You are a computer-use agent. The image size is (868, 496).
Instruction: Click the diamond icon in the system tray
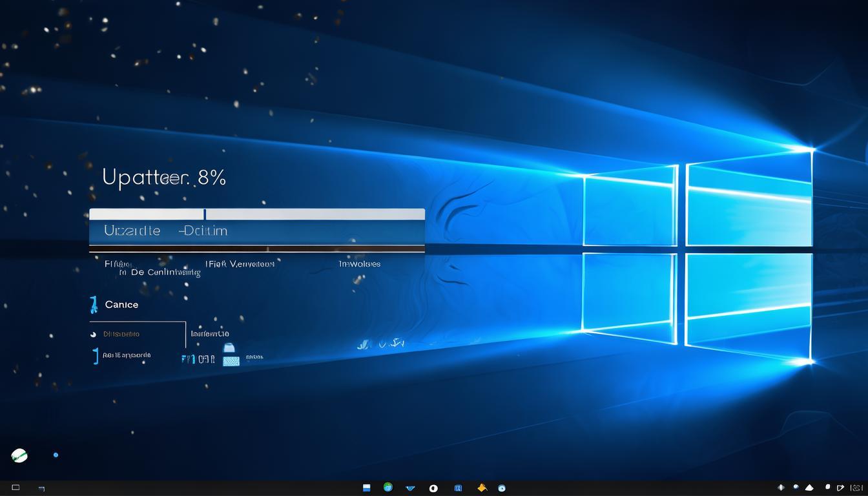point(781,488)
